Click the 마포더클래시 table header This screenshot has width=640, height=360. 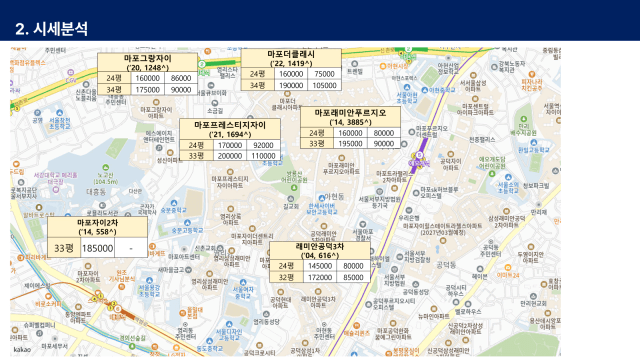[x=291, y=58]
